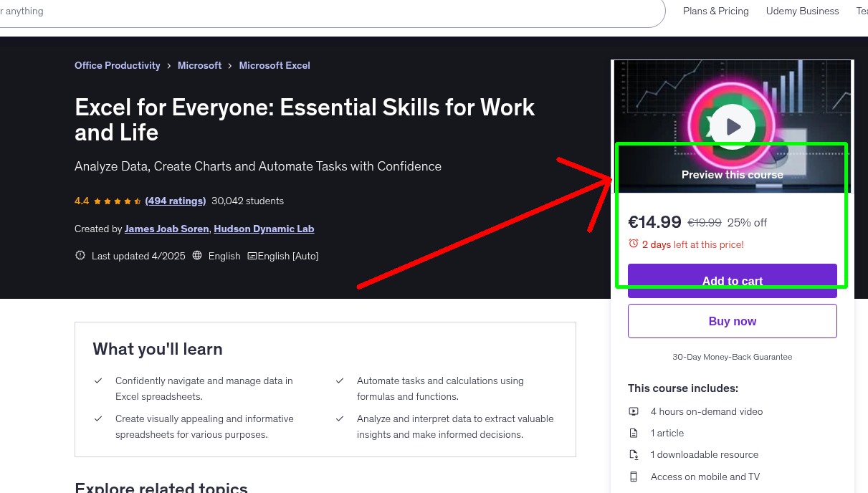Viewport: 868px width, 493px height.
Task: Open the 494 ratings link
Action: point(176,201)
